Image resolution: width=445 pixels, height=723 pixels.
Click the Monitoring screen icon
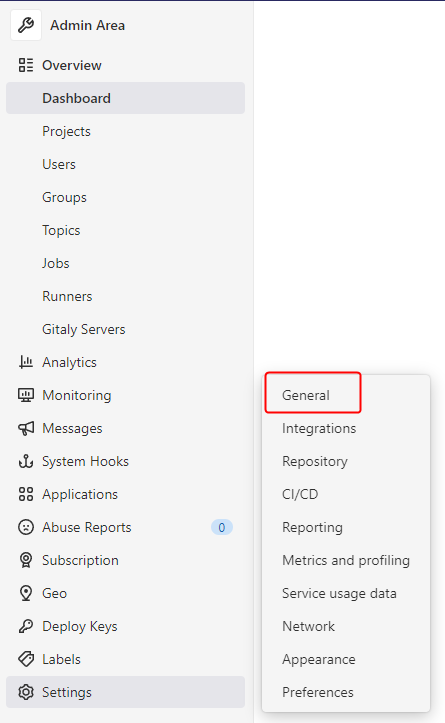[26, 395]
